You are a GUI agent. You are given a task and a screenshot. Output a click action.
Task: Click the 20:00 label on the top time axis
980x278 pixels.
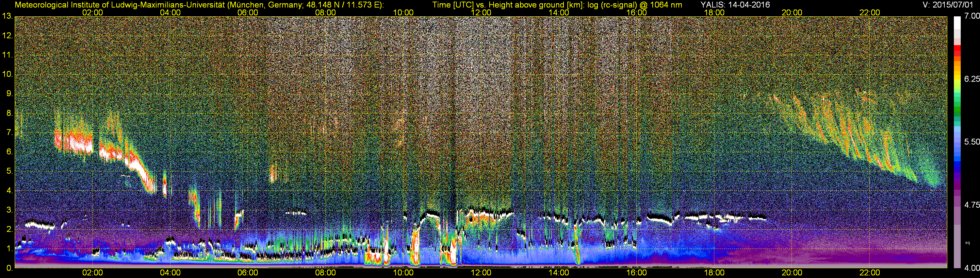pos(792,12)
